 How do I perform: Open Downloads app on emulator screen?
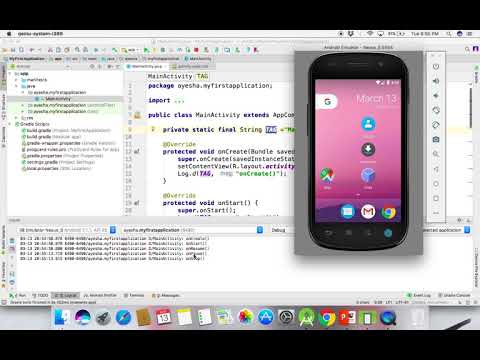(x=368, y=149)
